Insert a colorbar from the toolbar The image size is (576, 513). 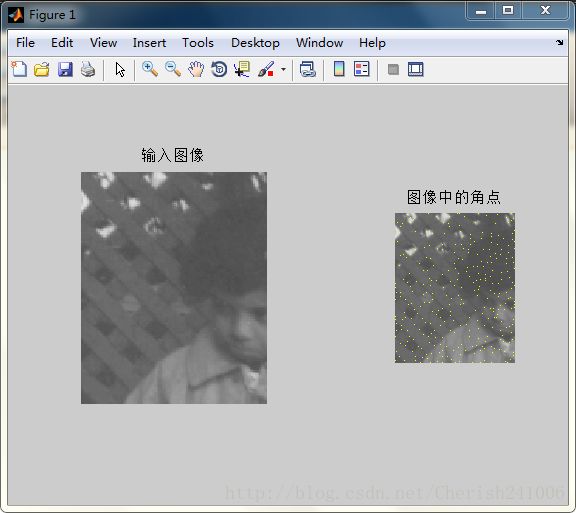(339, 69)
